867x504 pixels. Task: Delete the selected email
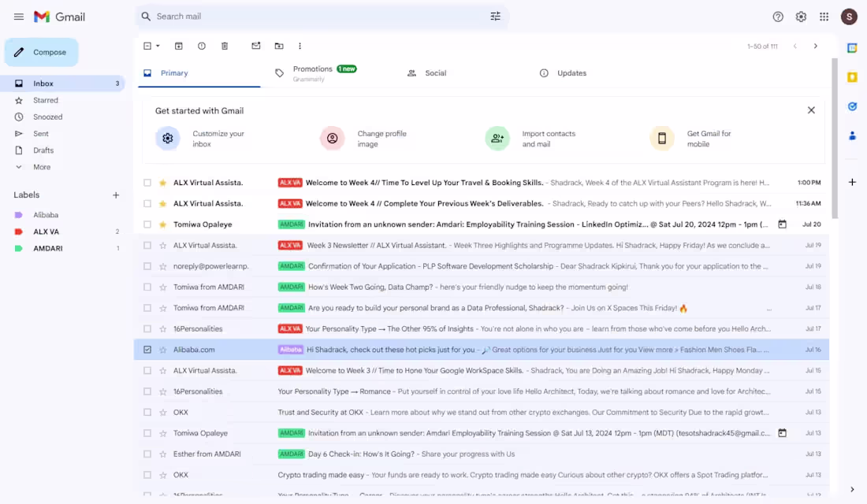point(225,46)
